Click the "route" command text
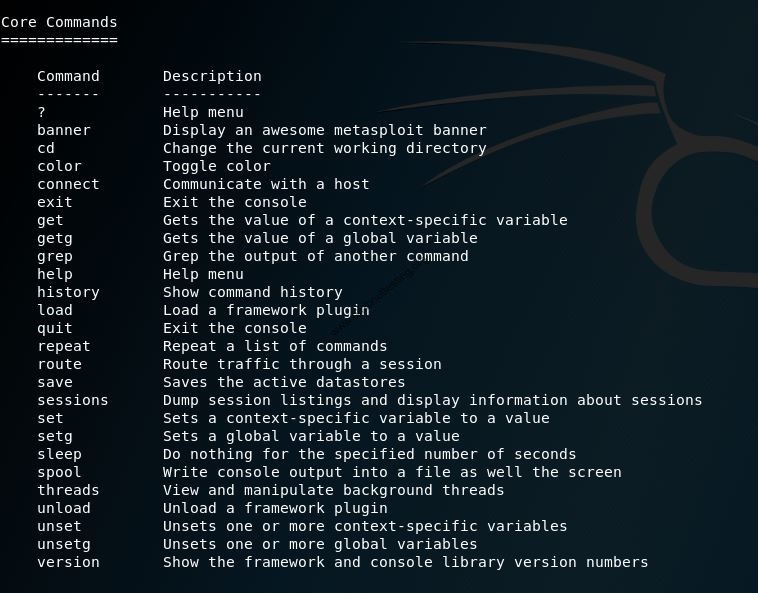The image size is (758, 593). (59, 364)
